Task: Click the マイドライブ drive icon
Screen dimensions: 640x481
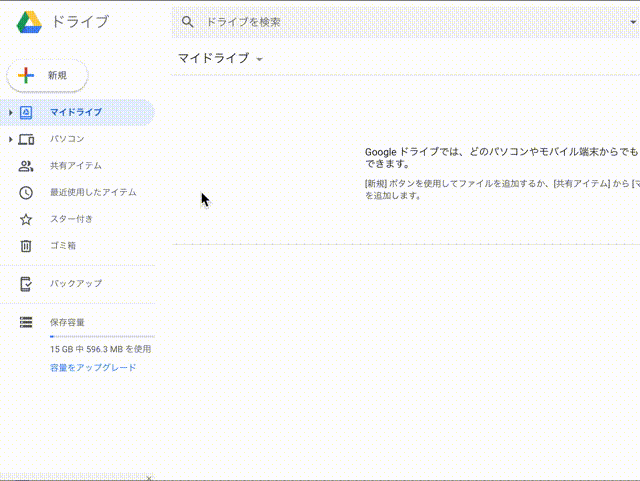Action: (26, 112)
